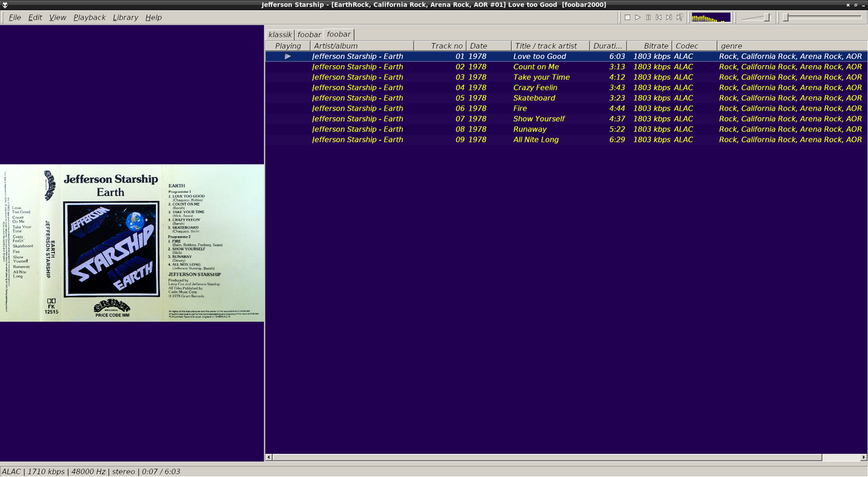Click the status bar playback info
868x477 pixels.
coord(91,472)
